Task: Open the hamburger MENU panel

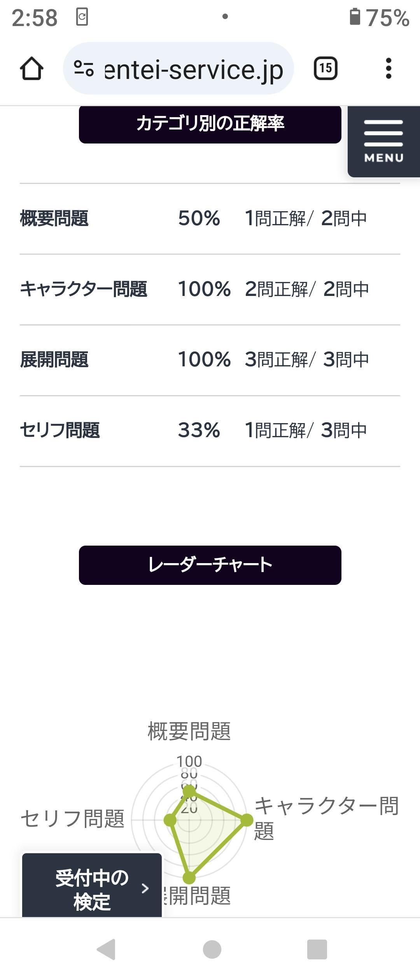Action: coord(384,141)
